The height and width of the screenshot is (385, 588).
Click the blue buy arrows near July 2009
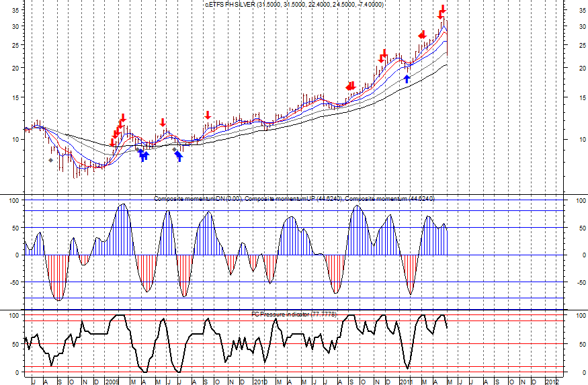tap(179, 157)
